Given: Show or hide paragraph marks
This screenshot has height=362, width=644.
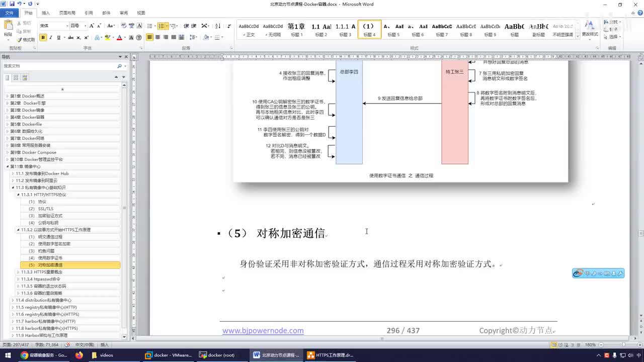Looking at the screenshot, I should [229, 26].
